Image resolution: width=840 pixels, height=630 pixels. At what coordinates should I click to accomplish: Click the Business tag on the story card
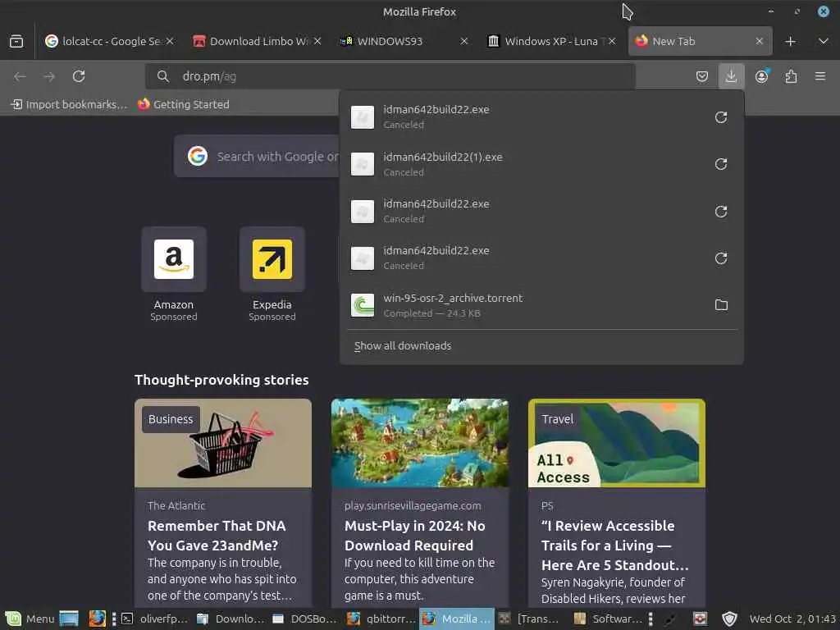[171, 419]
